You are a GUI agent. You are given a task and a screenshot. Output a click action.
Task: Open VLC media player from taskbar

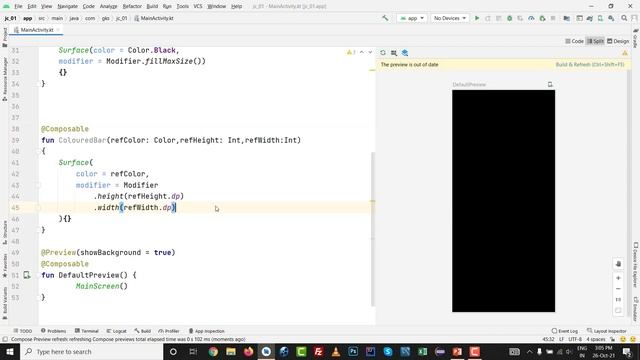tap(336, 351)
